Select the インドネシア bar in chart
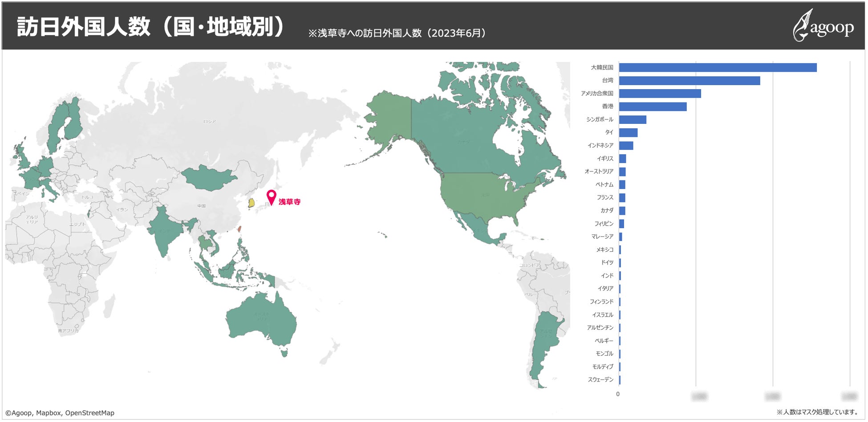868x422 pixels. point(626,145)
